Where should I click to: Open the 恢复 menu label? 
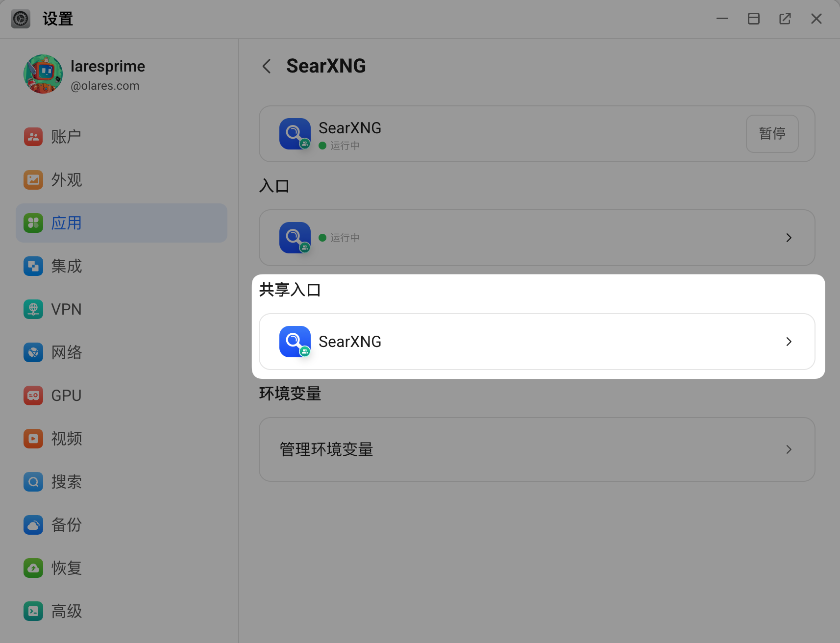click(67, 568)
